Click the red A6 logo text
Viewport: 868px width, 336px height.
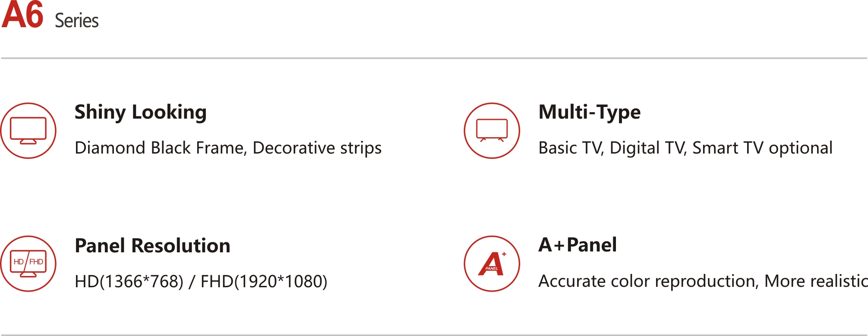[22, 15]
